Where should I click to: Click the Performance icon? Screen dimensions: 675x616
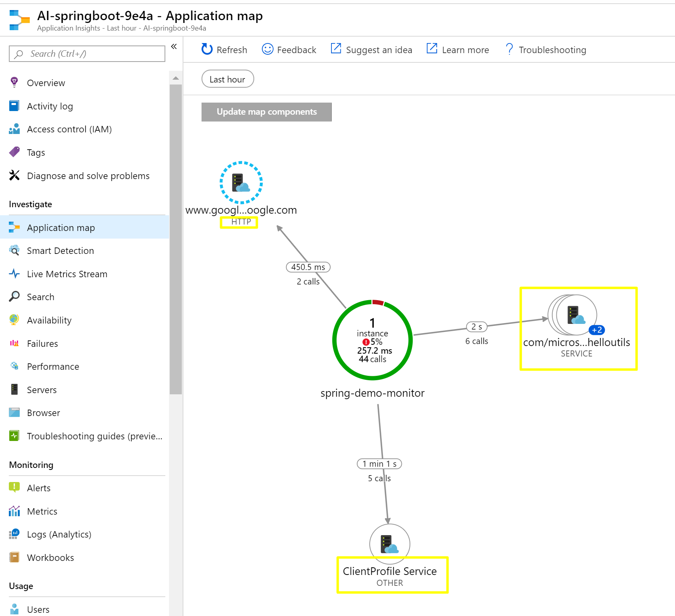[14, 366]
